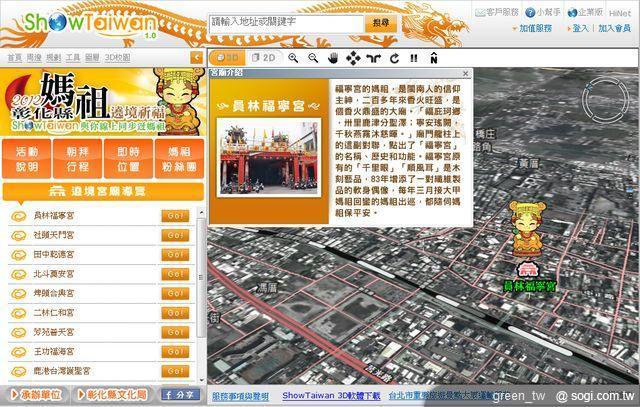Screen dimensions: 640x407
Task: Open 工具 tools menu item
Action: point(73,58)
